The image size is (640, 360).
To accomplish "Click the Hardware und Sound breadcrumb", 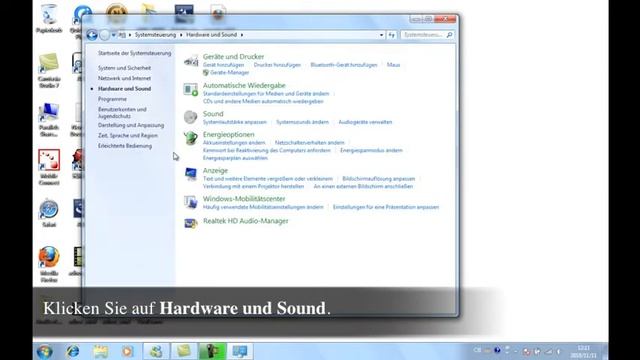I will tap(211, 35).
